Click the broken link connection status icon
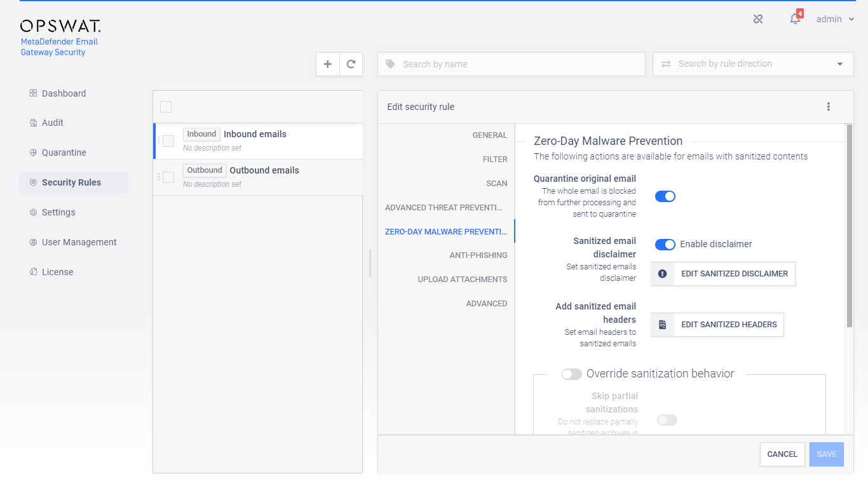Screen dimensions: 868x488 coord(758,19)
